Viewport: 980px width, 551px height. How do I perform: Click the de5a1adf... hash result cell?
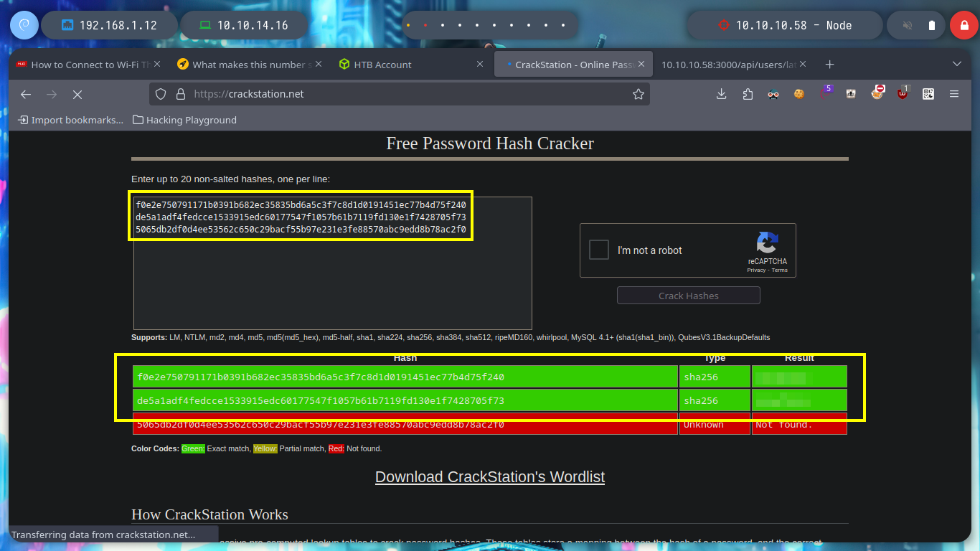tap(405, 400)
